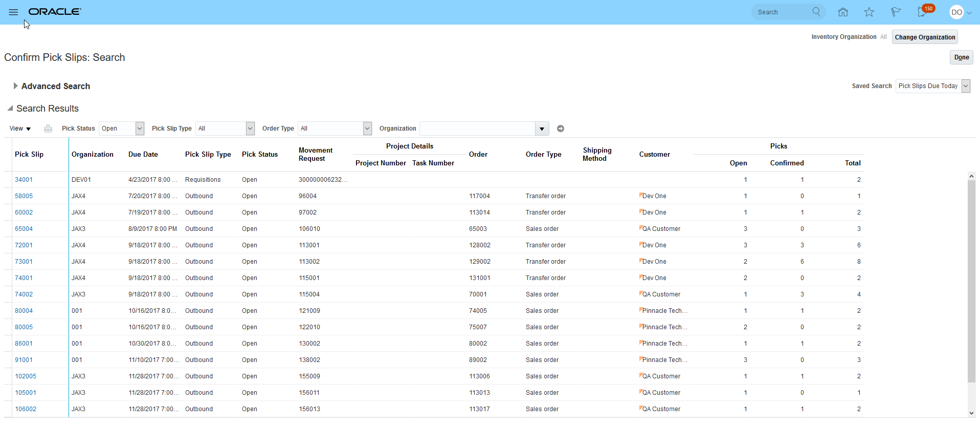Viewport: 980px width, 426px height.
Task: Open the View menu
Action: (20, 129)
